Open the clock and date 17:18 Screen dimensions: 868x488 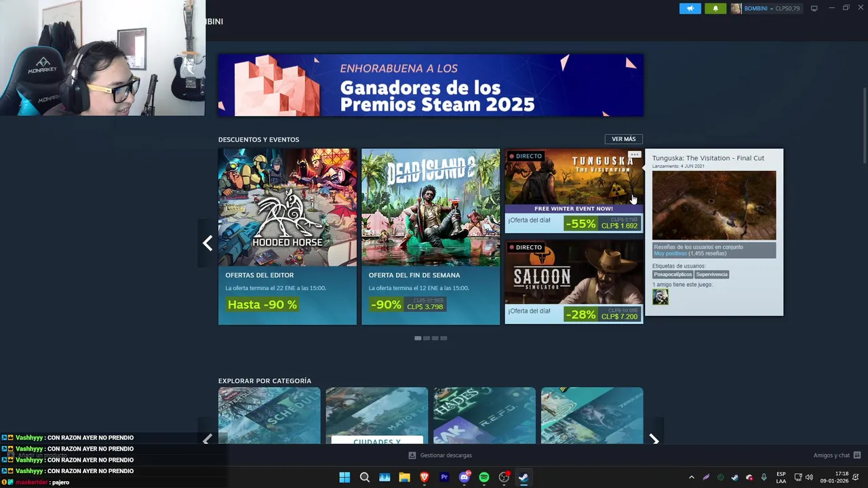pos(834,477)
